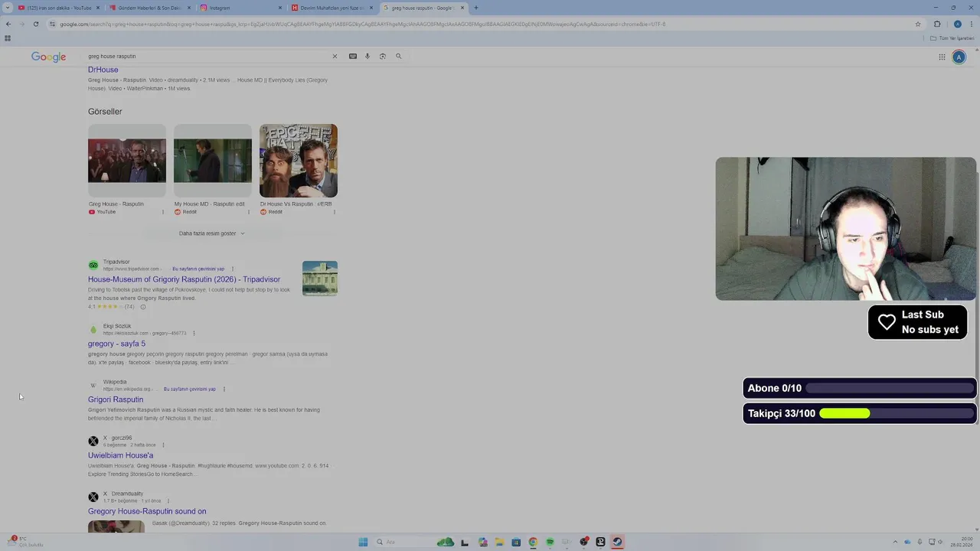
Task: Open Spotify from the taskbar
Action: (x=550, y=542)
